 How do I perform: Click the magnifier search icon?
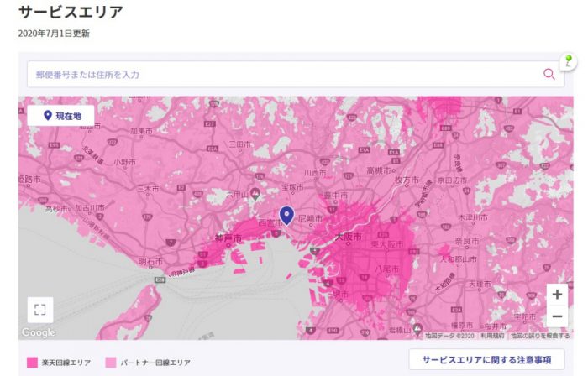coord(549,74)
